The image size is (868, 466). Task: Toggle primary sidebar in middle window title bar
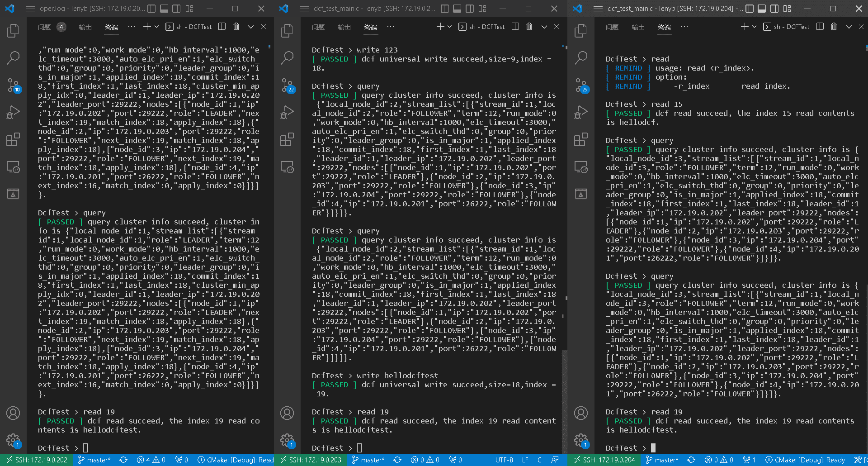pos(445,9)
